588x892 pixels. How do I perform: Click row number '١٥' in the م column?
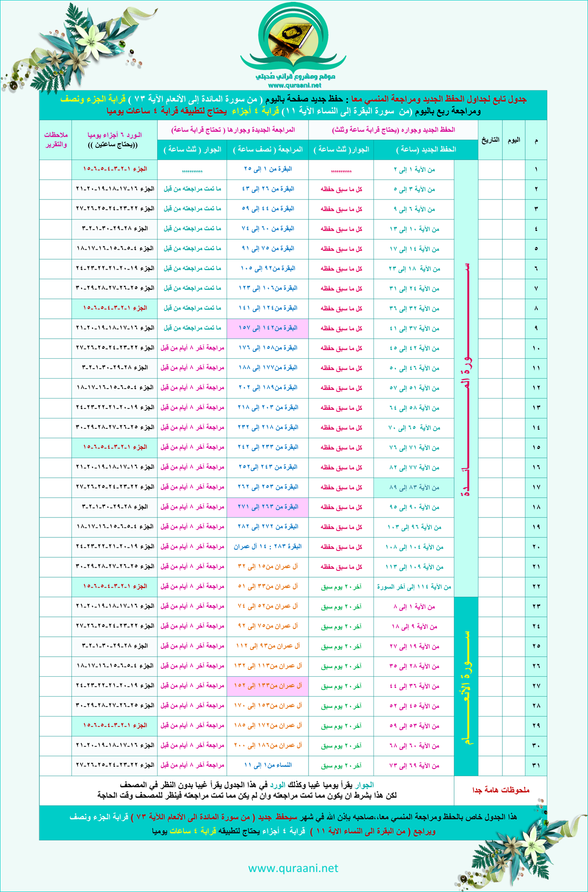point(536,447)
